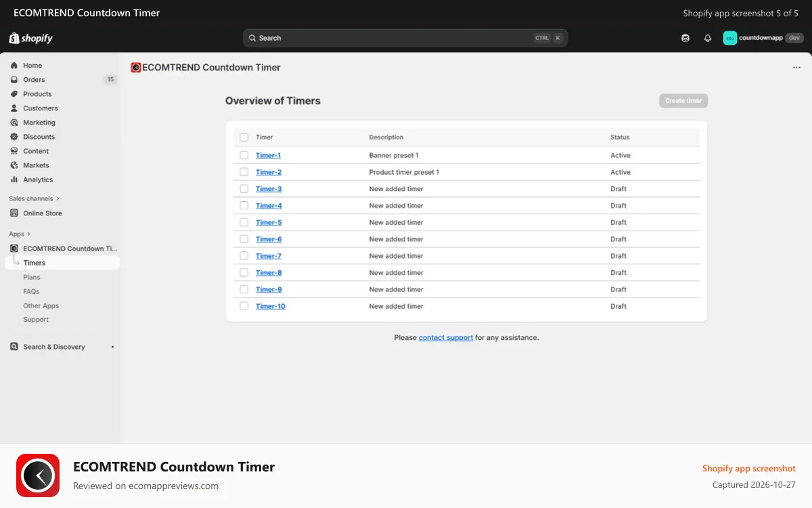Open the Timer-1 link
This screenshot has height=508, width=812.
pos(268,155)
